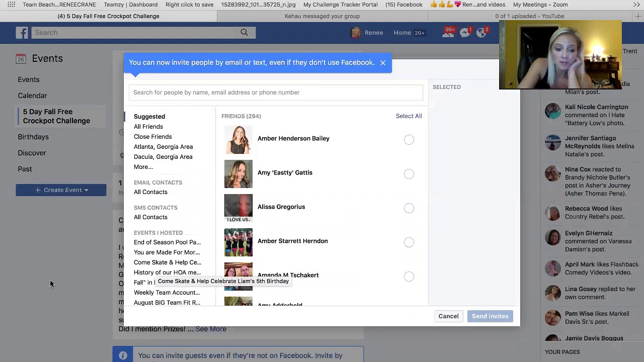Viewport: 644px width, 362px height.
Task: Click the Facebook logo icon
Action: (22, 33)
